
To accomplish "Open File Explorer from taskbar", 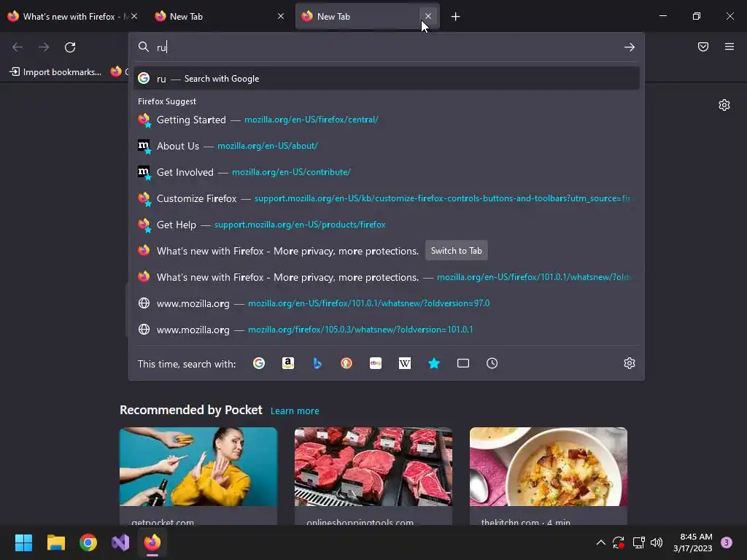I will tap(55, 542).
